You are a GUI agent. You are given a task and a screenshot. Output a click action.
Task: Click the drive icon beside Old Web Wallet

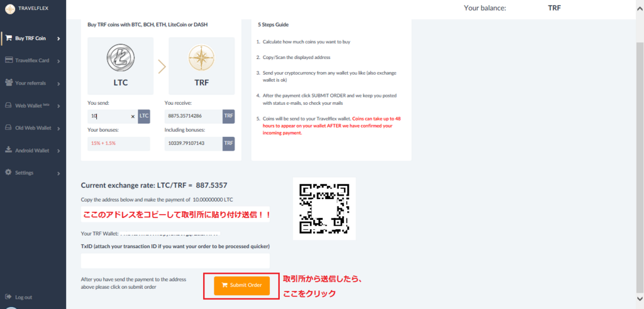(8, 127)
